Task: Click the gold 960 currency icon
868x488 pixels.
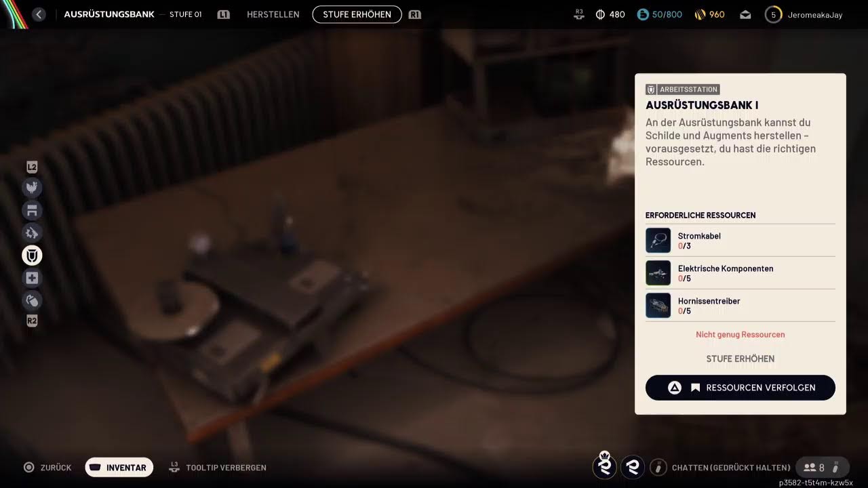Action: coord(701,14)
